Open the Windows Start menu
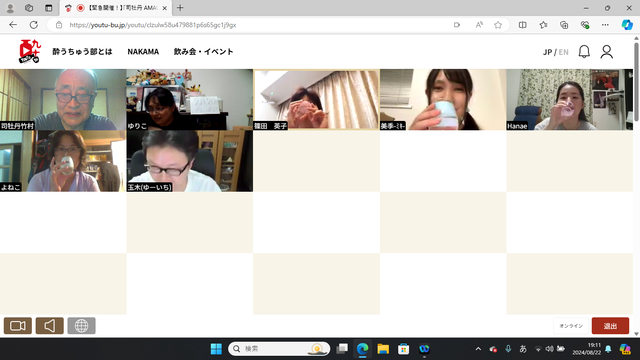The width and height of the screenshot is (640, 360). pos(216,349)
